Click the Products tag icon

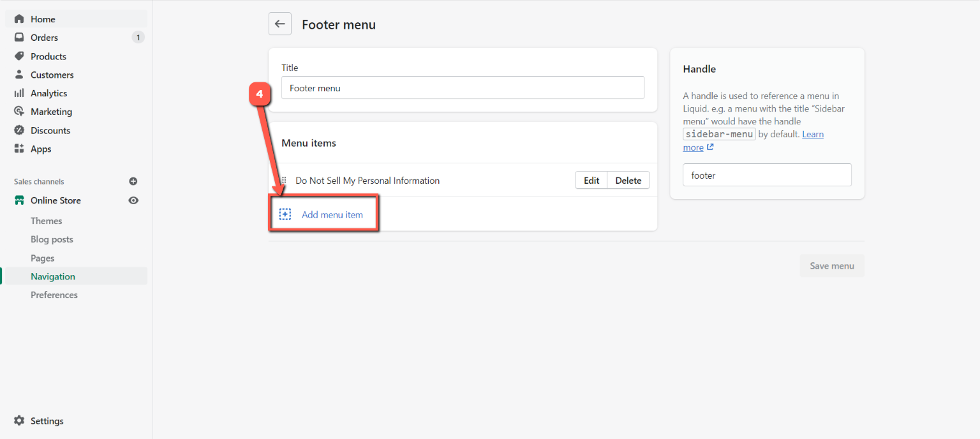pos(19,56)
